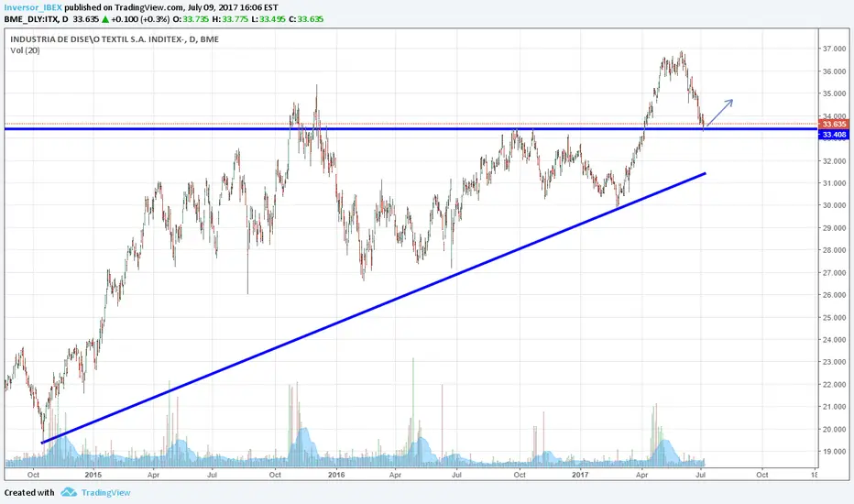Click the BME_DLY:ITX, D symbol text
This screenshot has width=854, height=504.
37,19
